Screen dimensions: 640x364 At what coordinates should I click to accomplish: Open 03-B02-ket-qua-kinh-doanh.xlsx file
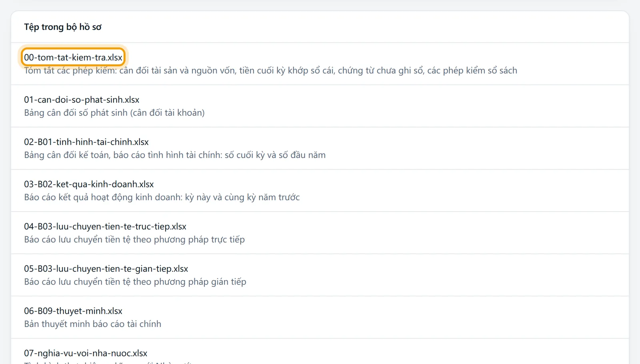(x=89, y=184)
